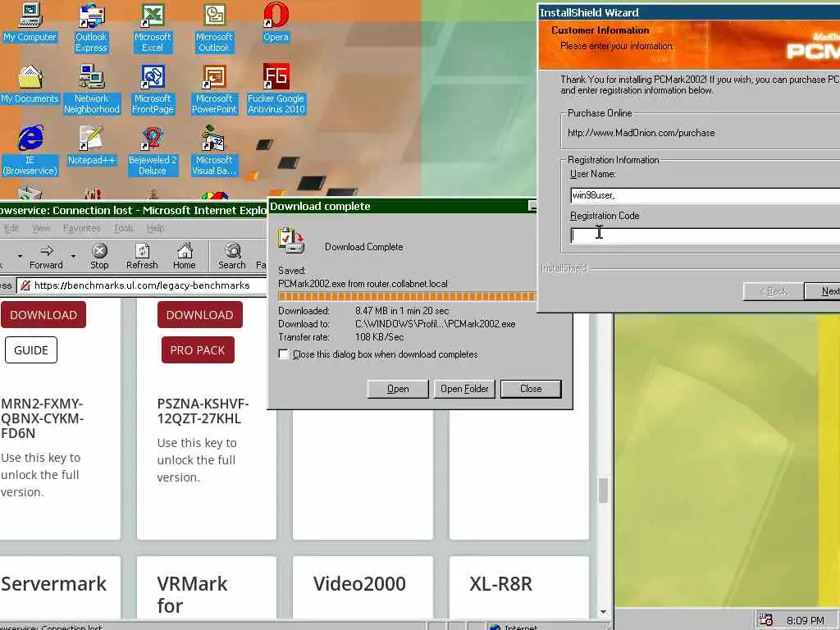Image resolution: width=840 pixels, height=630 pixels.
Task: Open the Help menu in Internet Explorer
Action: pos(155,228)
